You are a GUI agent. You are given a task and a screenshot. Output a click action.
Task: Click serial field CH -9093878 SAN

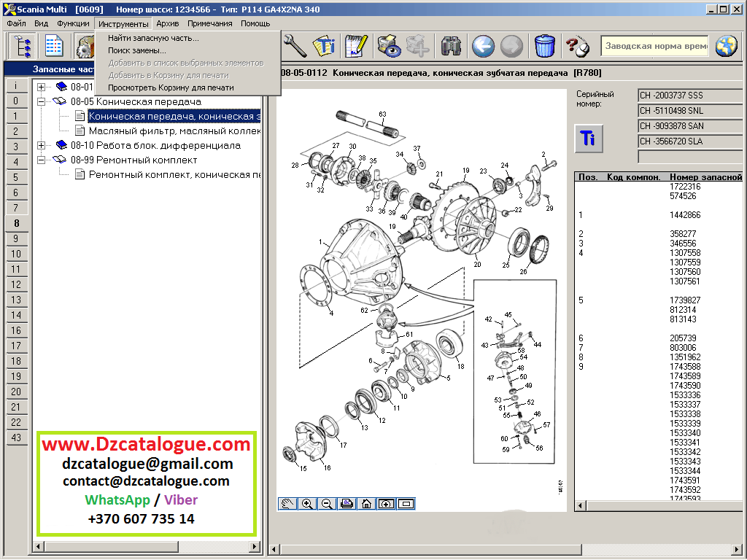click(690, 125)
